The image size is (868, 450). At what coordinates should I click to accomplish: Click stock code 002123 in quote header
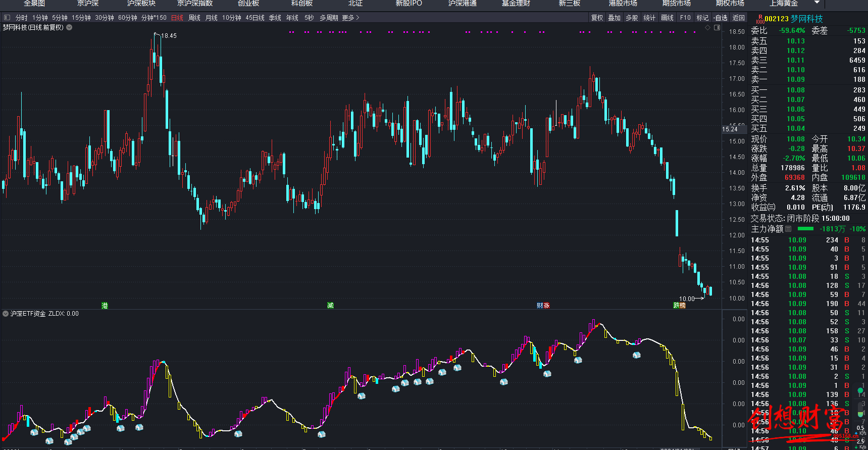[x=777, y=19]
